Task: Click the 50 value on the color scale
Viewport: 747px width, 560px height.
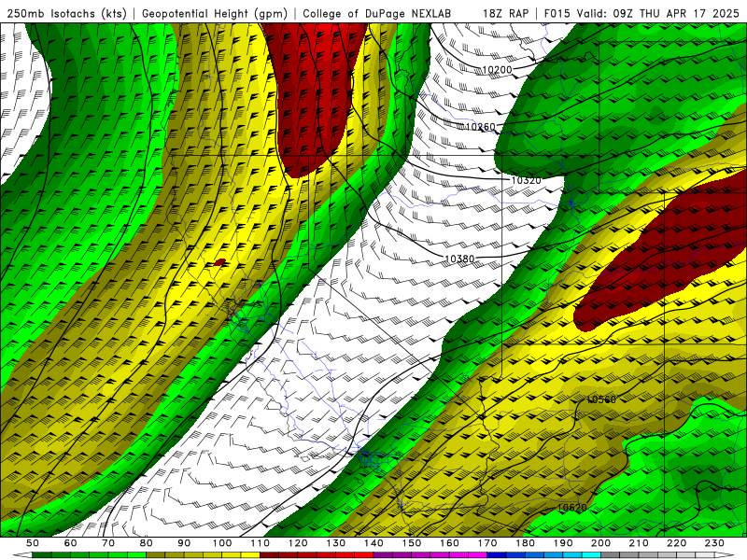Action: coord(33,543)
